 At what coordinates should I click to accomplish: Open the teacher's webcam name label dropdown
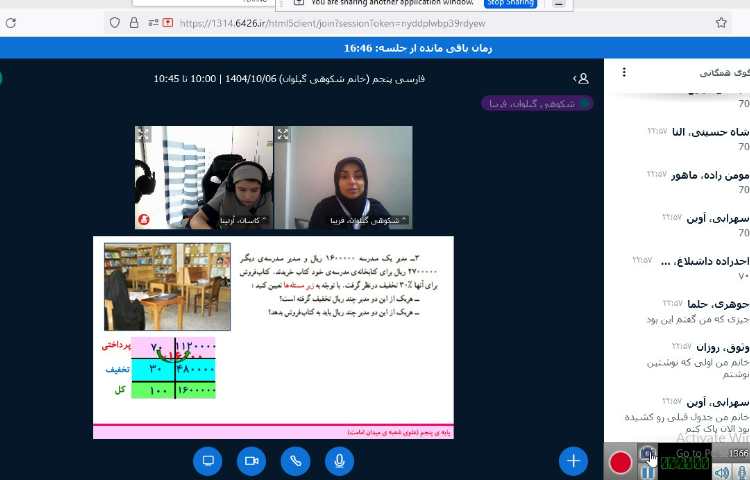[368, 220]
